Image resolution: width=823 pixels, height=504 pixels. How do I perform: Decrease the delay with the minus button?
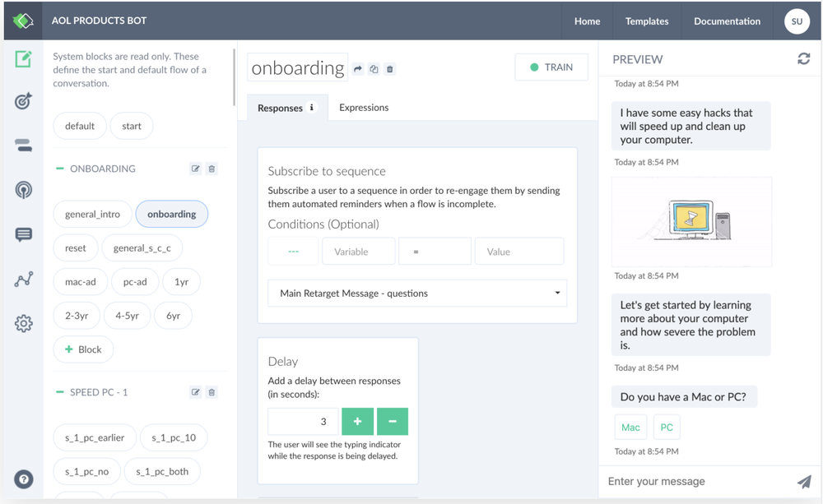click(392, 421)
